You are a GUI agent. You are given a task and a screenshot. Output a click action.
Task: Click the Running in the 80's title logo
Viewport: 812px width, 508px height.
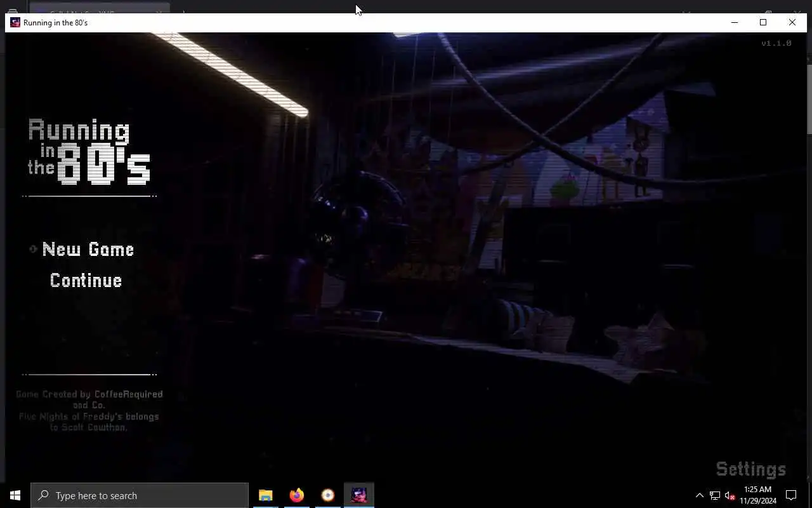point(89,152)
